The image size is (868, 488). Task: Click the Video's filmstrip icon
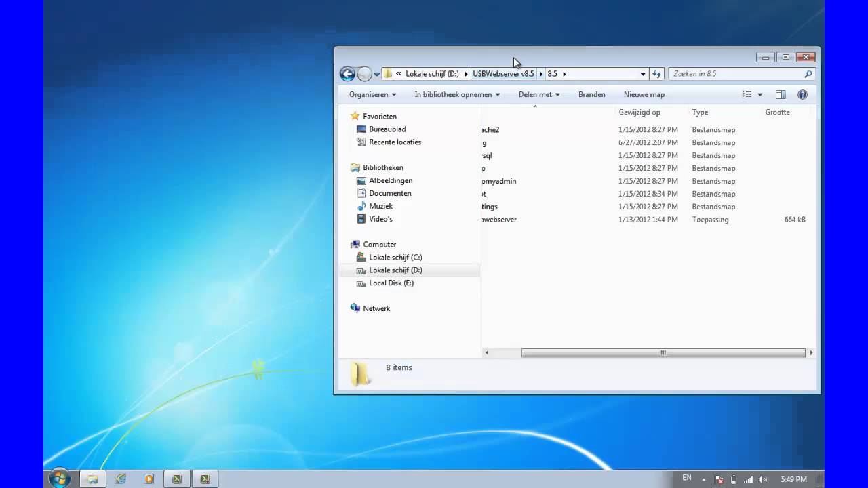tap(361, 219)
